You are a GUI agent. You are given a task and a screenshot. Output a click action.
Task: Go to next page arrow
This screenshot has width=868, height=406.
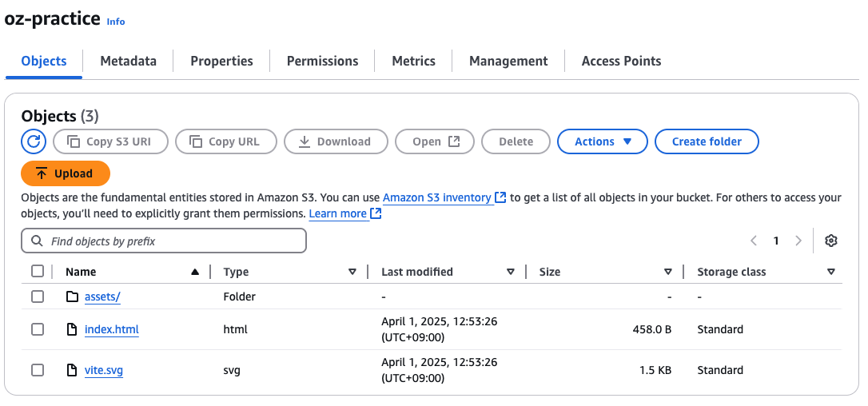(x=798, y=241)
